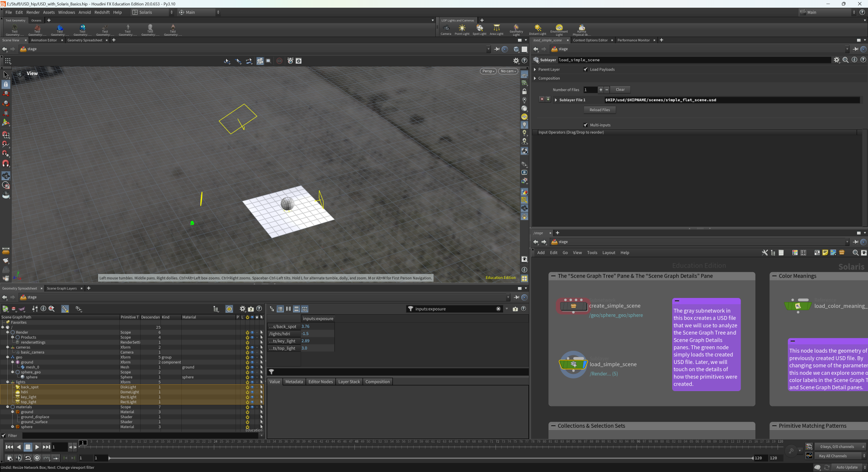Toggle the Load Payloads checkbox
Viewport: 868px width, 472px height.
click(586, 70)
